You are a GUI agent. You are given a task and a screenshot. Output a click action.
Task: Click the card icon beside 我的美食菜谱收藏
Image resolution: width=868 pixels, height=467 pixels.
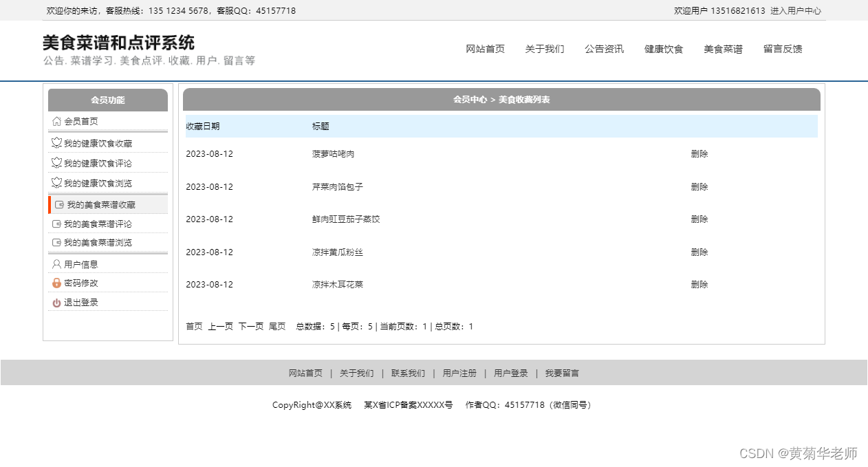coord(58,204)
